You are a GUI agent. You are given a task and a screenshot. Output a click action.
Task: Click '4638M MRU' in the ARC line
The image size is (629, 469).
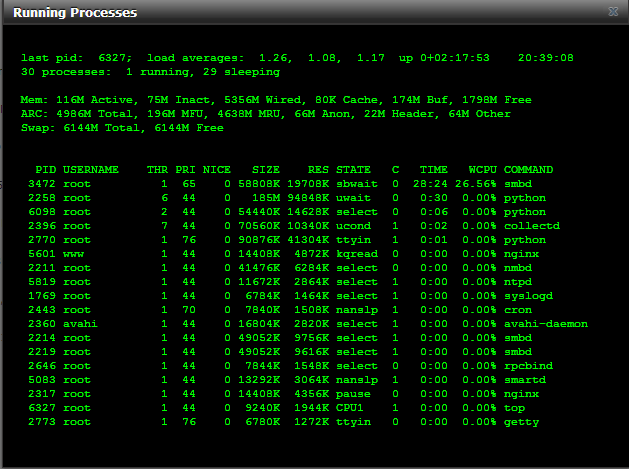click(x=251, y=114)
